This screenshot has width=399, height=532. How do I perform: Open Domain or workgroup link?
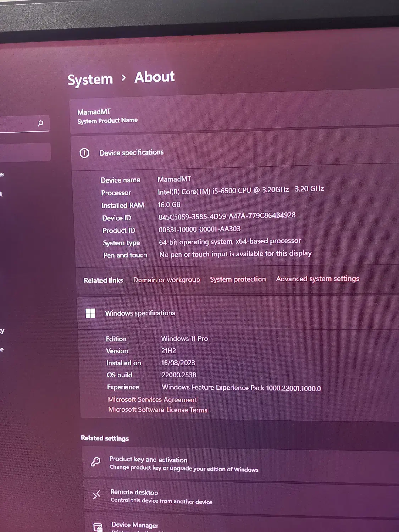(166, 280)
